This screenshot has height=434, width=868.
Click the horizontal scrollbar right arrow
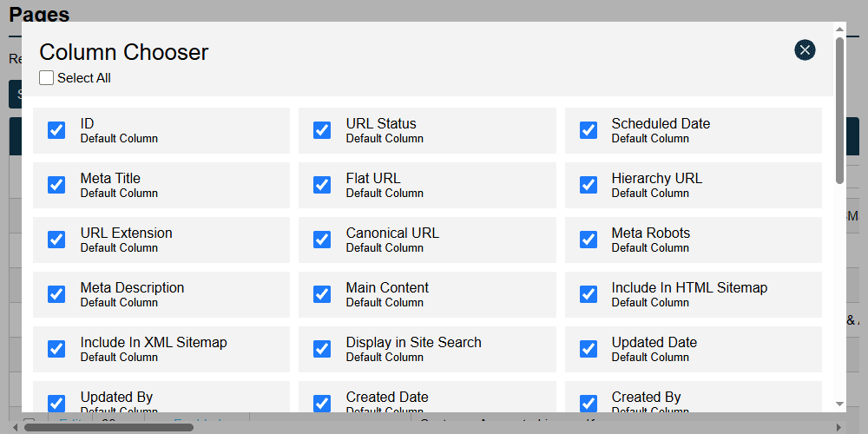point(839,427)
